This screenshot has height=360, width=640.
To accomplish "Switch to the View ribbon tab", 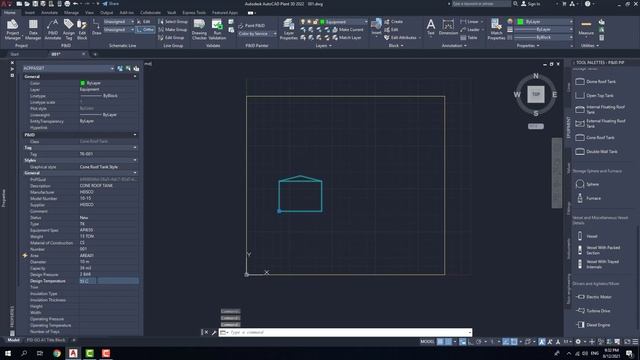I will click(x=89, y=13).
